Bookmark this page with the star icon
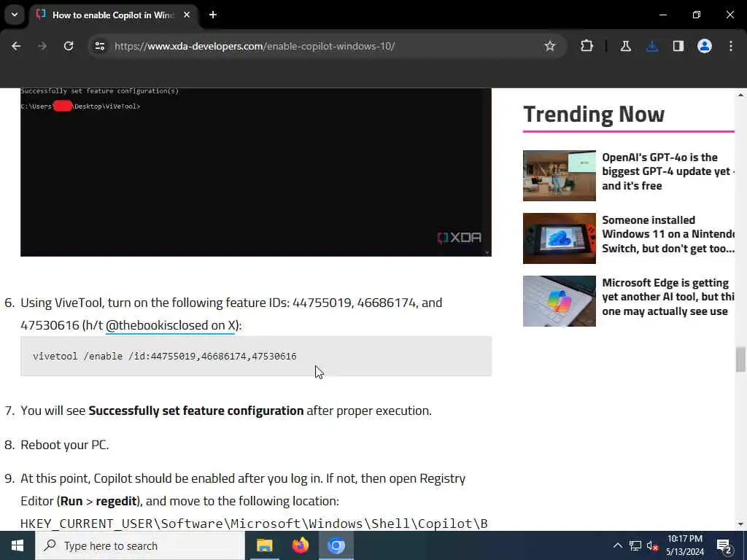The width and height of the screenshot is (747, 560). [x=550, y=46]
